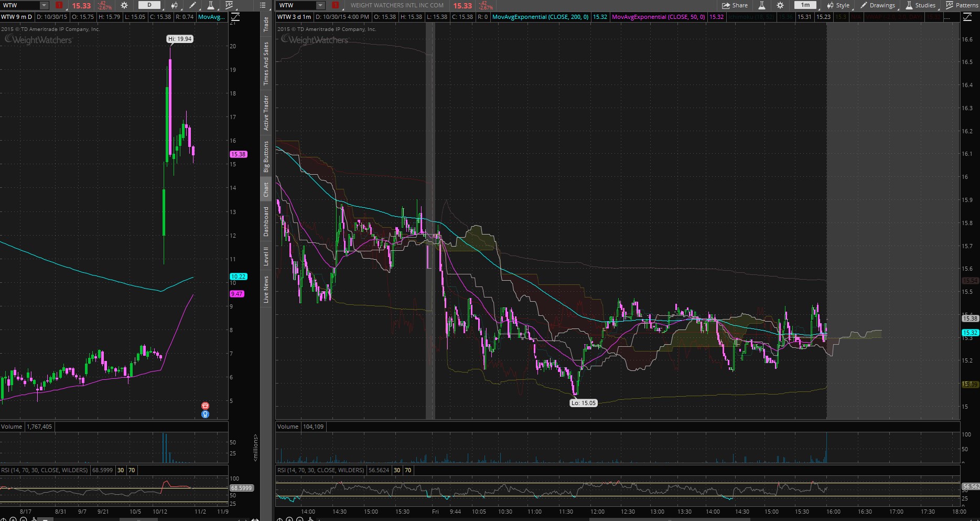Click pink 15.38 price label left chart
The height and width of the screenshot is (521, 980).
point(238,154)
